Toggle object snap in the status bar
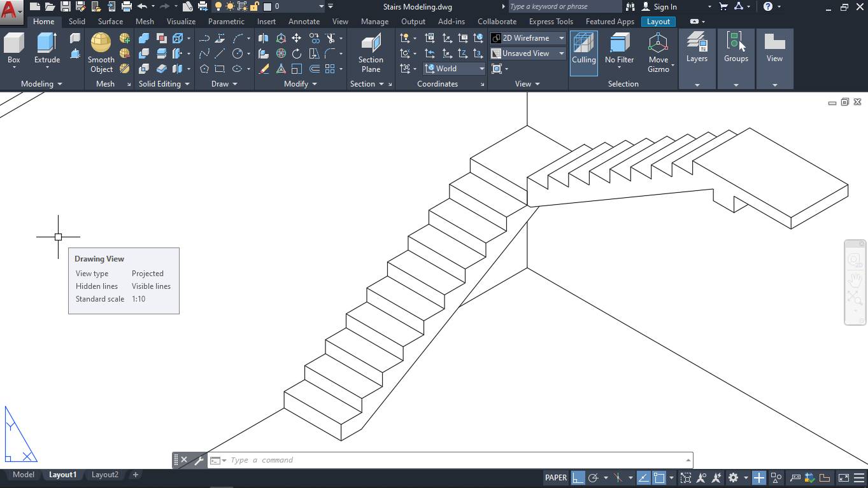 pyautogui.click(x=660, y=477)
